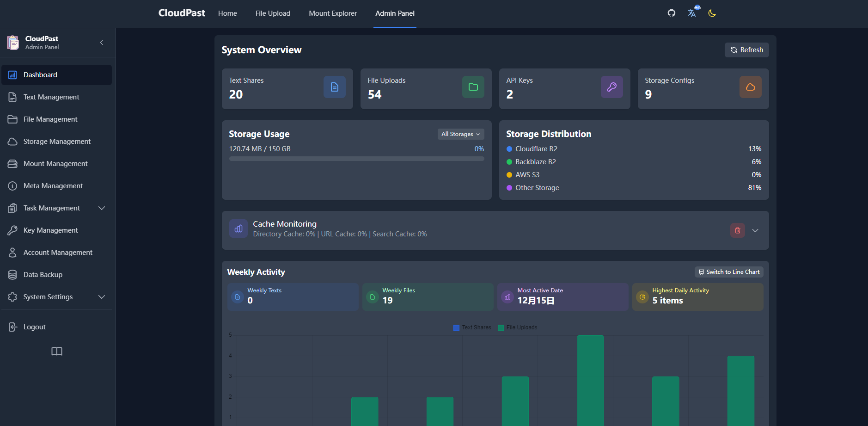Viewport: 868px width, 426px height.
Task: Toggle dark mode with the moon icon
Action: (712, 13)
